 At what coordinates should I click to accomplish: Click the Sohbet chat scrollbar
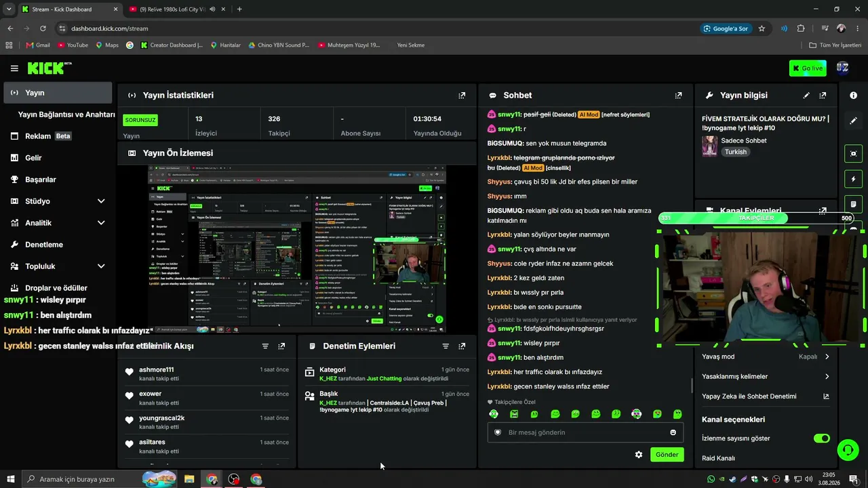[x=692, y=385]
